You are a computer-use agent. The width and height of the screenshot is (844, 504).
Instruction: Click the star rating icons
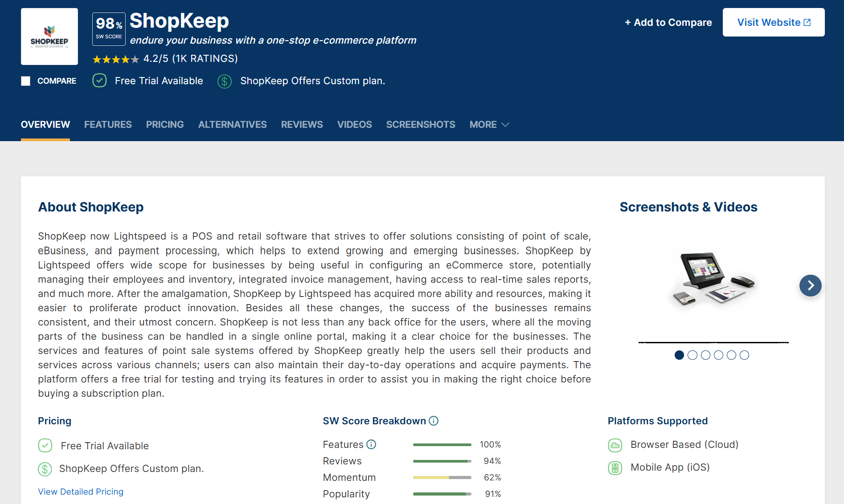116,59
